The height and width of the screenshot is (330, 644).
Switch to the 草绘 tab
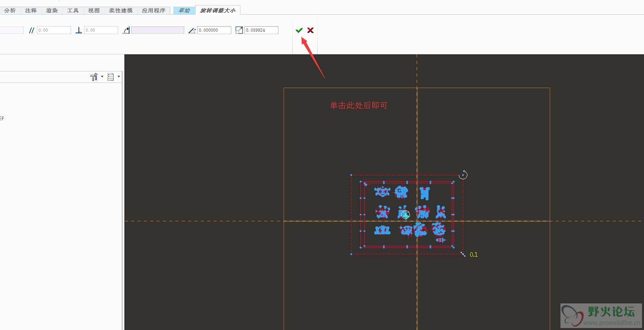[184, 11]
